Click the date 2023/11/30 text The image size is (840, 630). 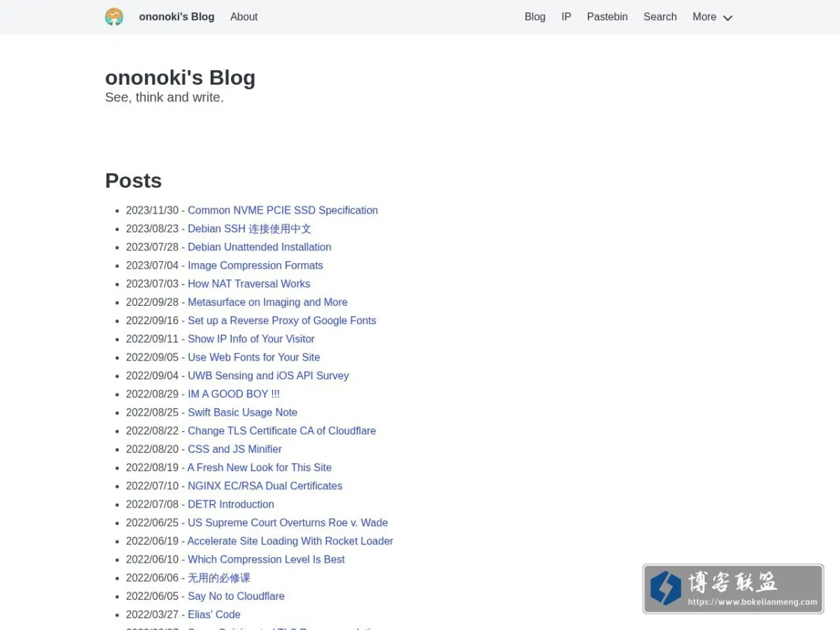tap(153, 210)
